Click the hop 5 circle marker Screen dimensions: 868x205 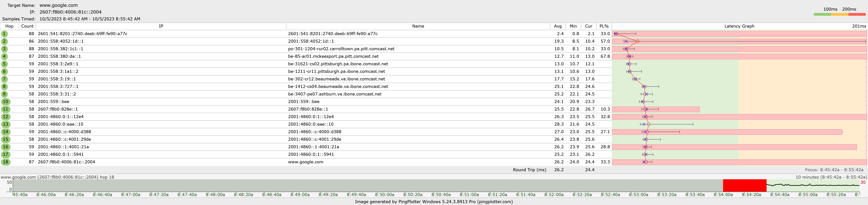click(4, 64)
